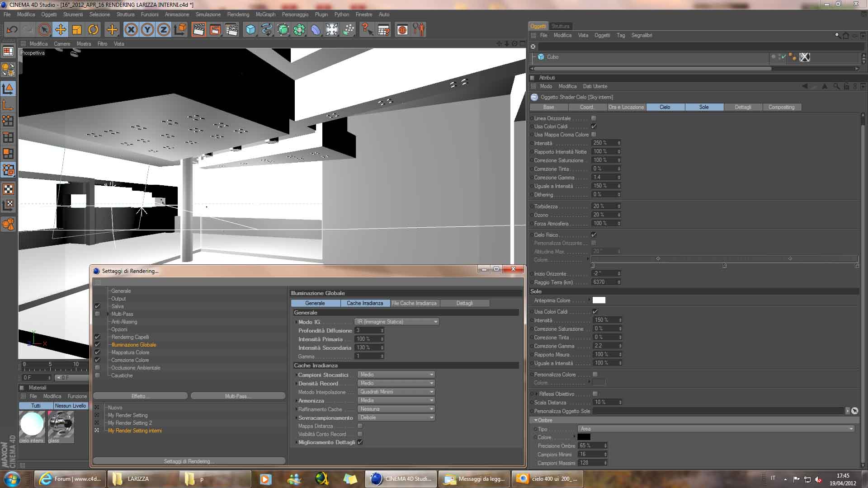Open Modo IG dropdown
This screenshot has width=868, height=488.
tap(396, 322)
